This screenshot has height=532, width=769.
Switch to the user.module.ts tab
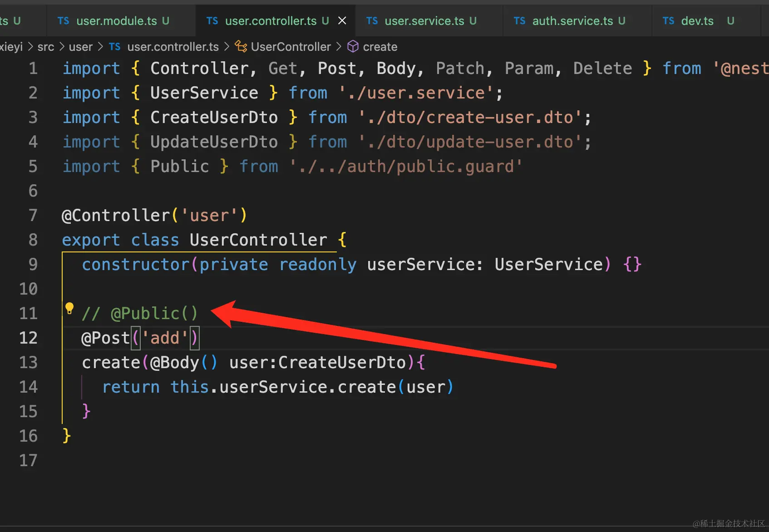[x=121, y=21]
